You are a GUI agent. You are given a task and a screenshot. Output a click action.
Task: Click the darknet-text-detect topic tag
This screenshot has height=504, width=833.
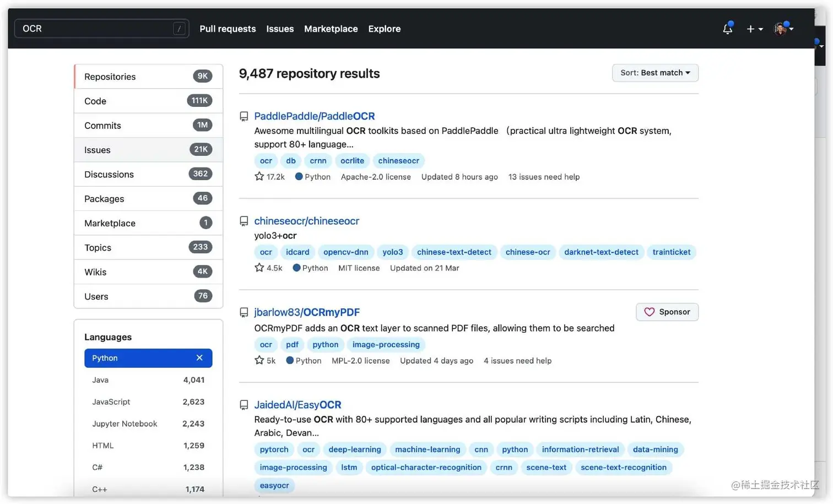[601, 252]
